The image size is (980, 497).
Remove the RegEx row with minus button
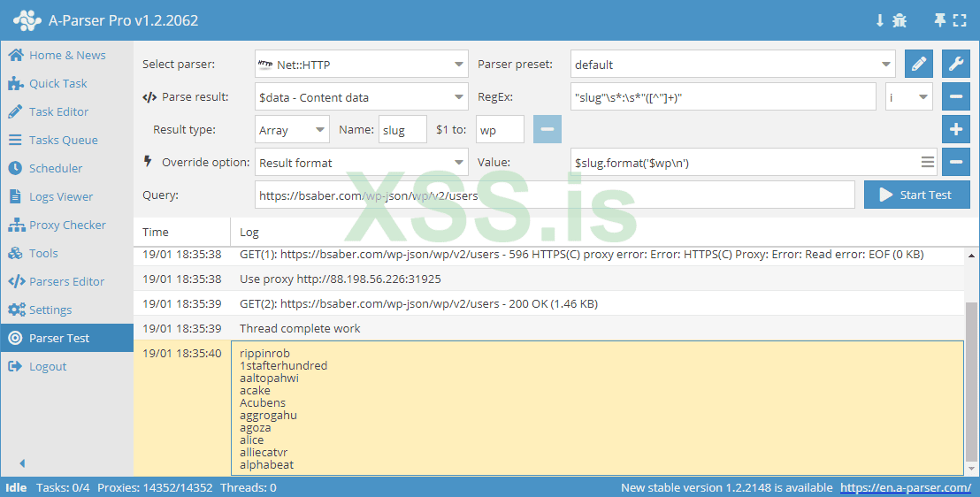pyautogui.click(x=955, y=97)
